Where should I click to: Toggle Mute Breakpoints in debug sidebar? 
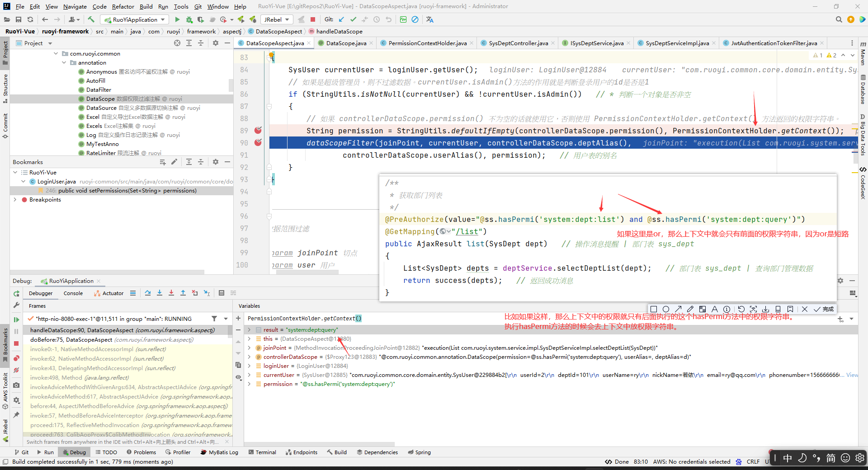17,370
